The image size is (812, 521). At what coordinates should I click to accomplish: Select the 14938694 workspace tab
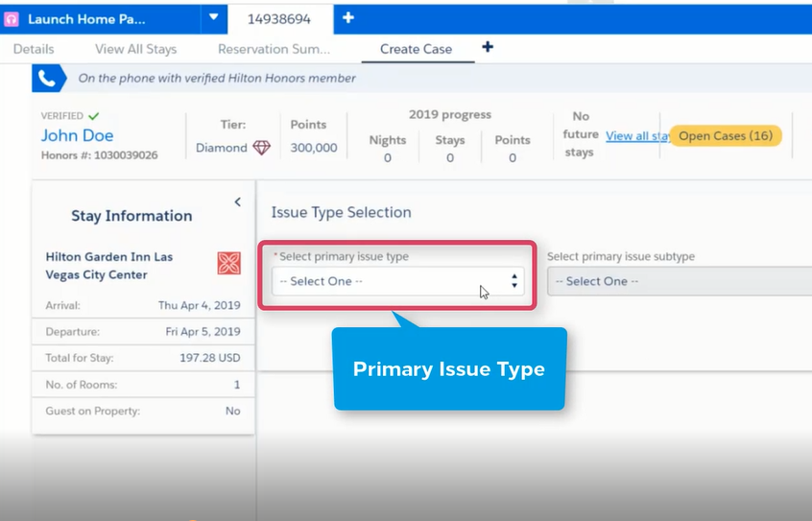click(279, 19)
